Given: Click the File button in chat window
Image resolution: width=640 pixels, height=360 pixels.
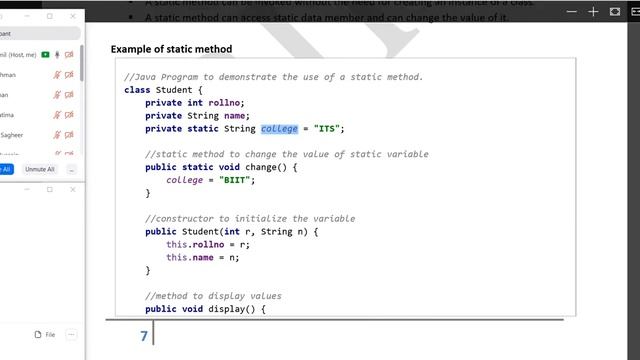Looking at the screenshot, I should [45, 335].
